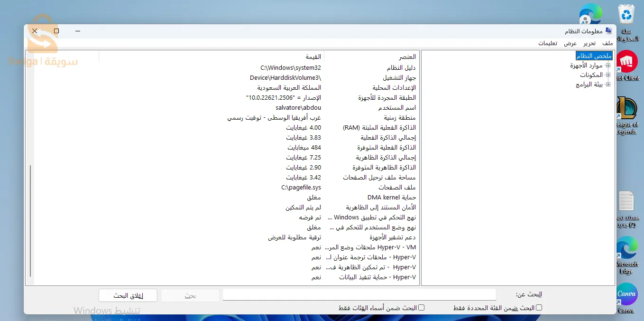Click the البحث عن search input field
Image resolution: width=644 pixels, height=321 pixels.
pos(359,295)
